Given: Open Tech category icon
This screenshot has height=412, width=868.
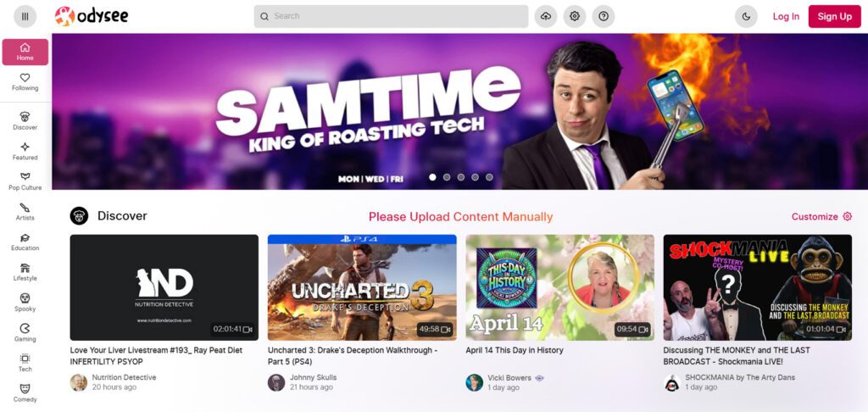Looking at the screenshot, I should 25,359.
